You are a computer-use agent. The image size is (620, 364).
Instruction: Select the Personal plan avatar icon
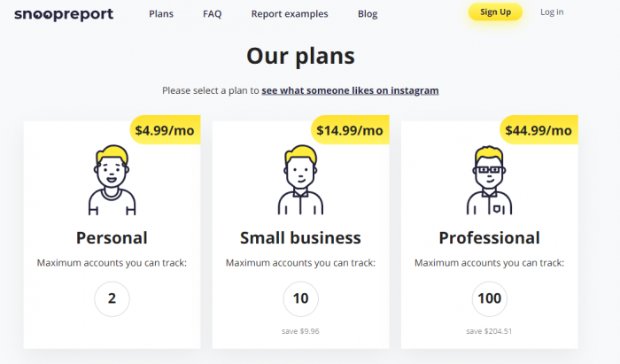click(112, 180)
